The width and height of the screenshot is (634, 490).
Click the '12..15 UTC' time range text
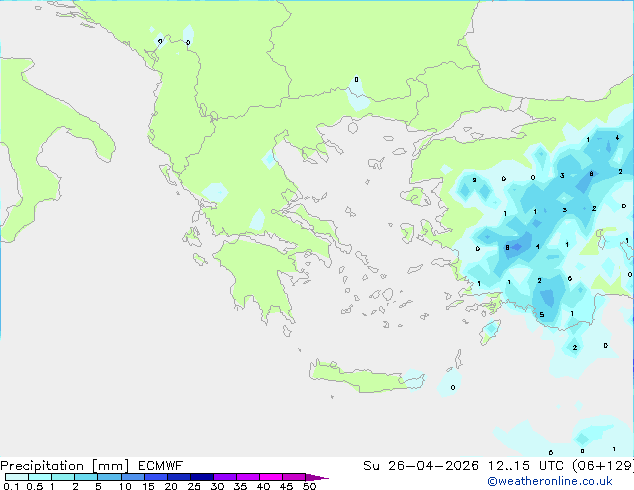coord(526,466)
